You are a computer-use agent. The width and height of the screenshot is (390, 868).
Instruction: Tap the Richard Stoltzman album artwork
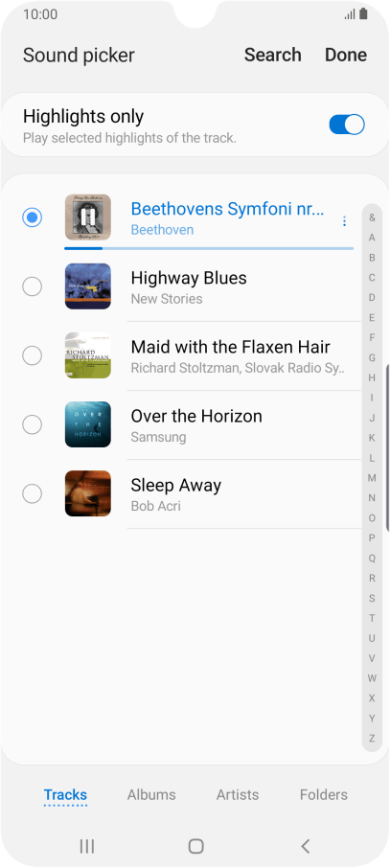point(87,355)
